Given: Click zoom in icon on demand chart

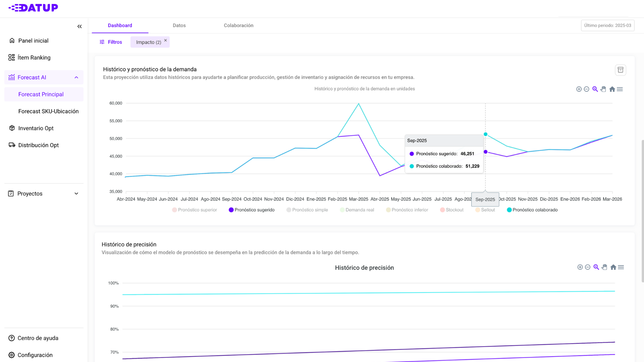Looking at the screenshot, I should point(579,89).
